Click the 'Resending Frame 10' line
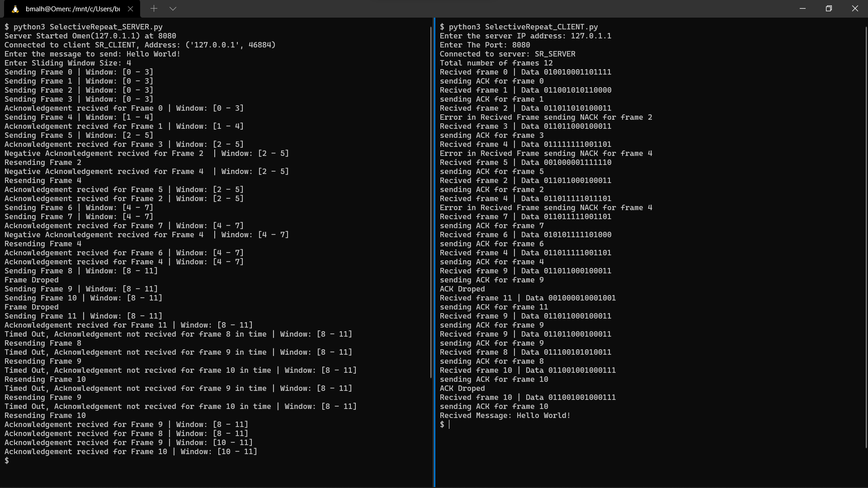This screenshot has width=868, height=488. [44, 379]
